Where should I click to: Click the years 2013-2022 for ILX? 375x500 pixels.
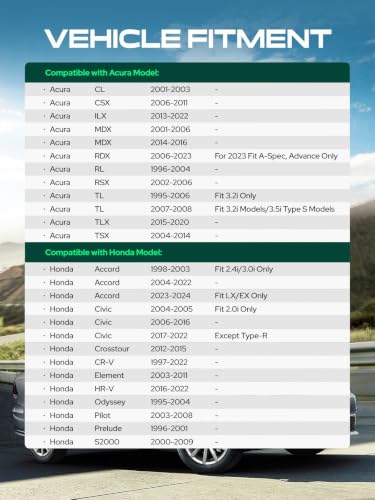(169, 116)
